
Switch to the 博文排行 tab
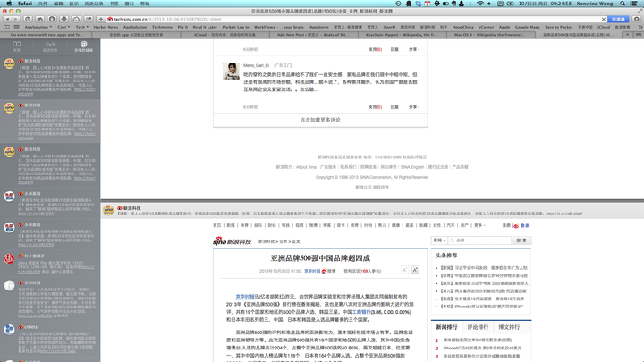508,327
